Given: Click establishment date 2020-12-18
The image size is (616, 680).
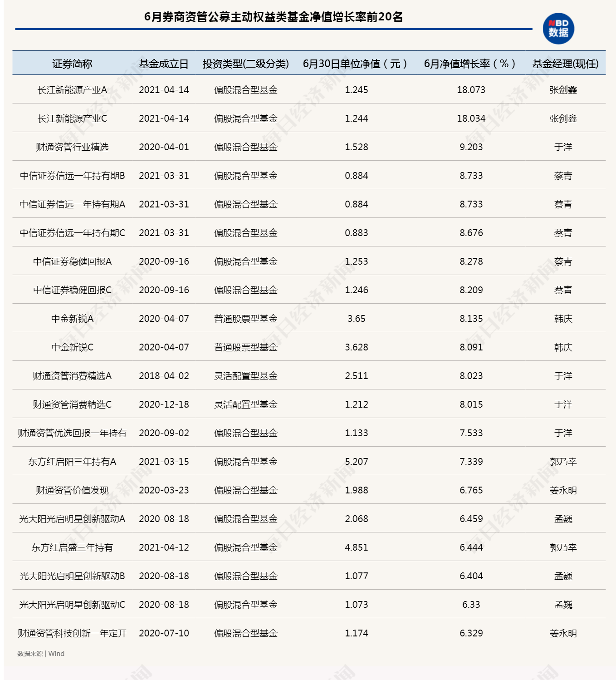Looking at the screenshot, I should [164, 404].
